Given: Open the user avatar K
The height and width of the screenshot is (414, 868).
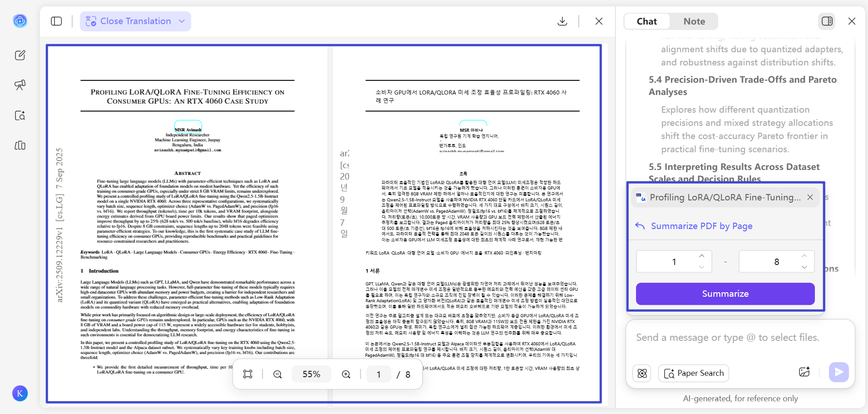Looking at the screenshot, I should click(x=20, y=394).
